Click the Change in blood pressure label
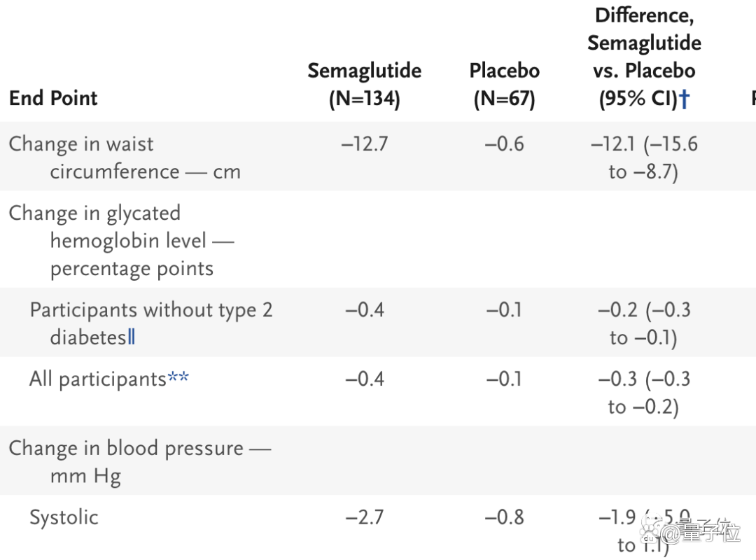This screenshot has width=756, height=560. (140, 461)
